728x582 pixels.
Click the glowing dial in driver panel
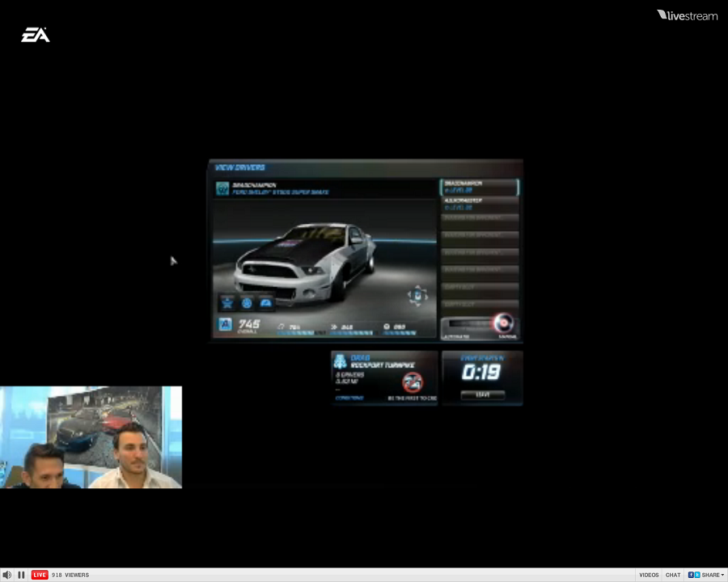click(x=503, y=323)
